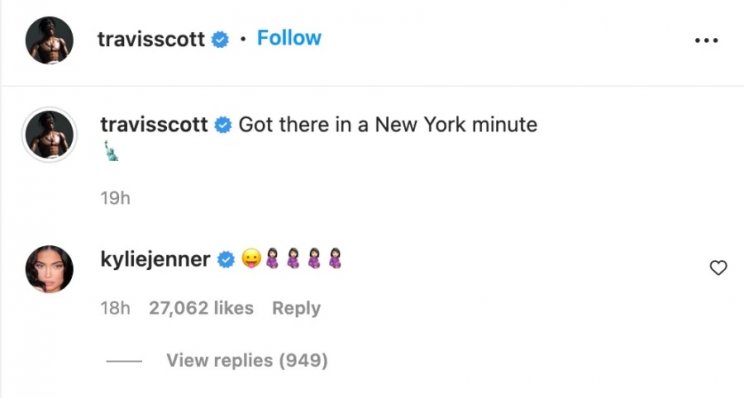744x398 pixels.
Task: Click the verified badge beside kyliejenner
Action: coord(226,259)
